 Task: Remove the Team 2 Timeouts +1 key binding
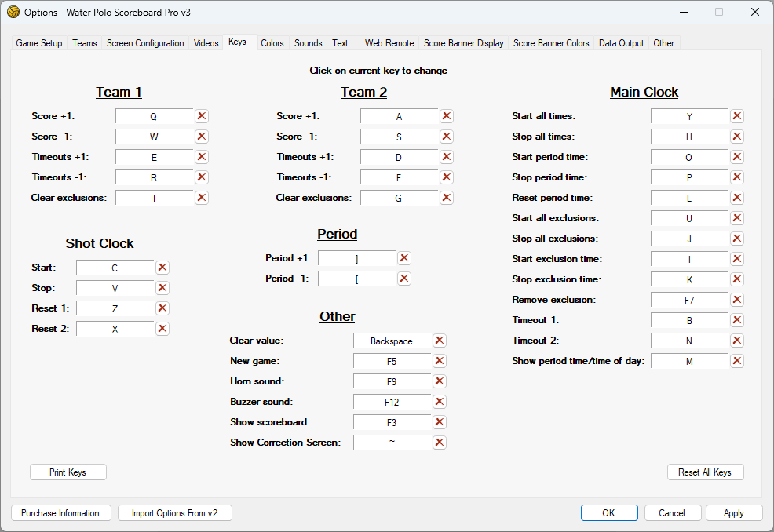click(447, 157)
